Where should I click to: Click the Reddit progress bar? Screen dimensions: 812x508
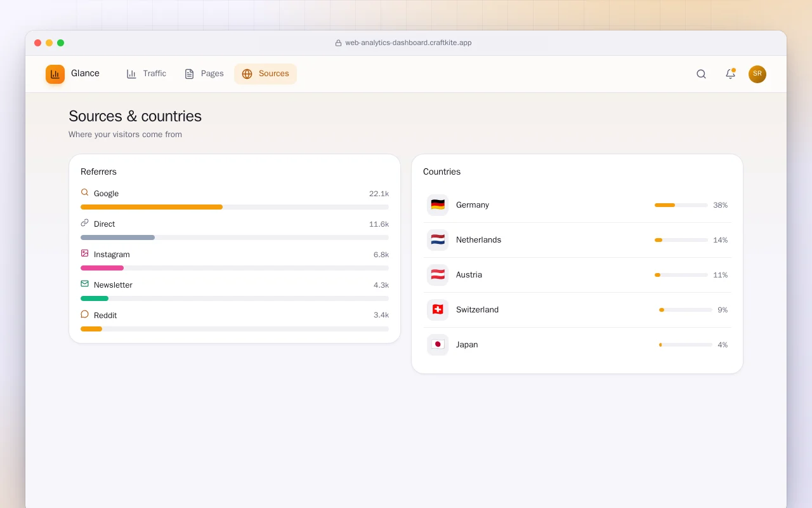click(235, 329)
